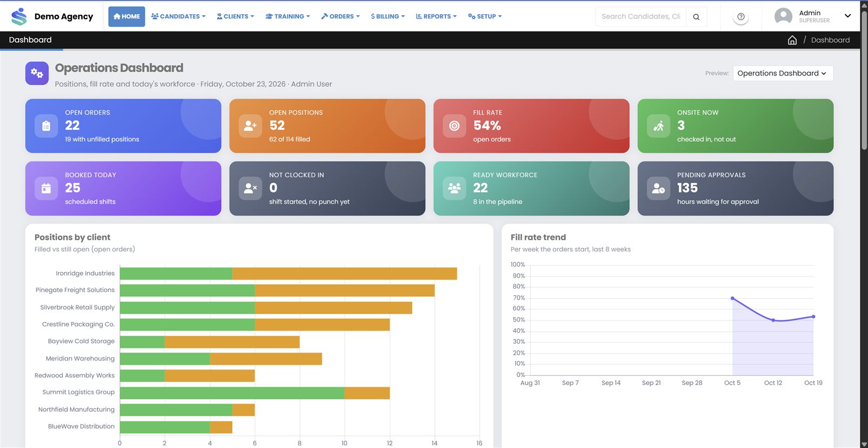This screenshot has height=448, width=868.
Task: Click the Ready Workforce group icon
Action: click(454, 188)
